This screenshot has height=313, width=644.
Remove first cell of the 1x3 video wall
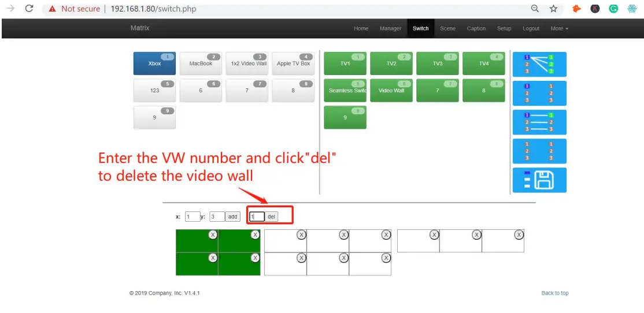(x=434, y=234)
